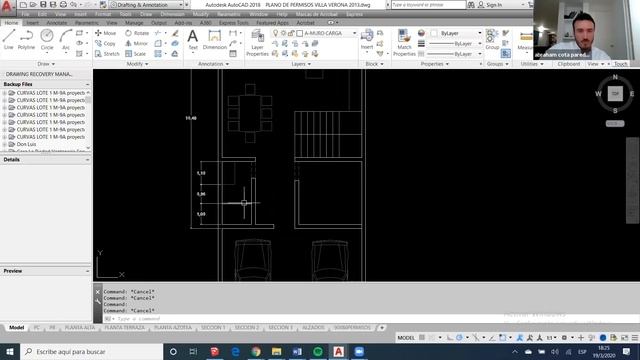Activate the Mirror command
The image size is (640, 360).
click(x=136, y=43)
